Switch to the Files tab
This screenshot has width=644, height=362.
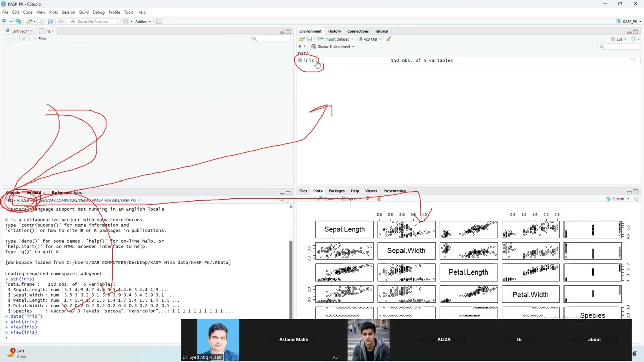[303, 191]
